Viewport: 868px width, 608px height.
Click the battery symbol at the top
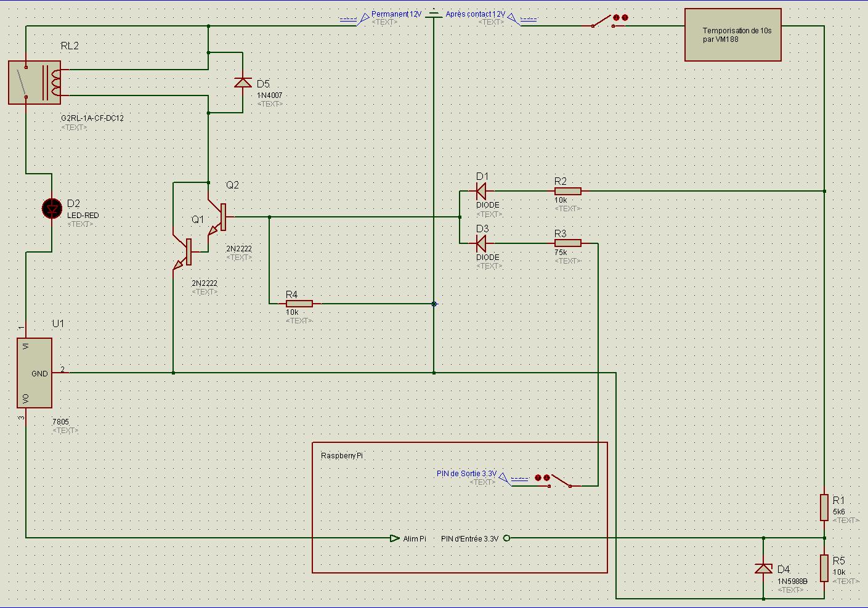point(434,14)
